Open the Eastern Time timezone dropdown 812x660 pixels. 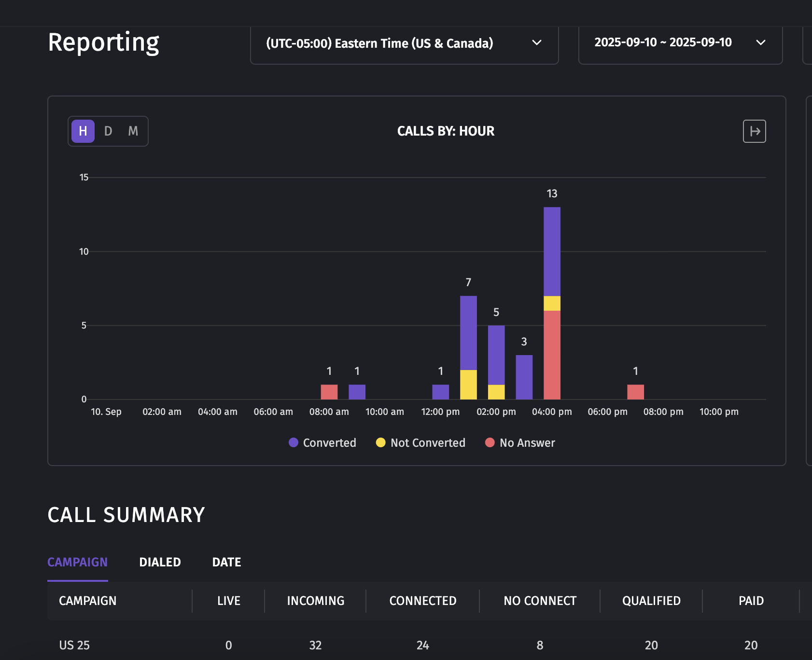click(404, 43)
